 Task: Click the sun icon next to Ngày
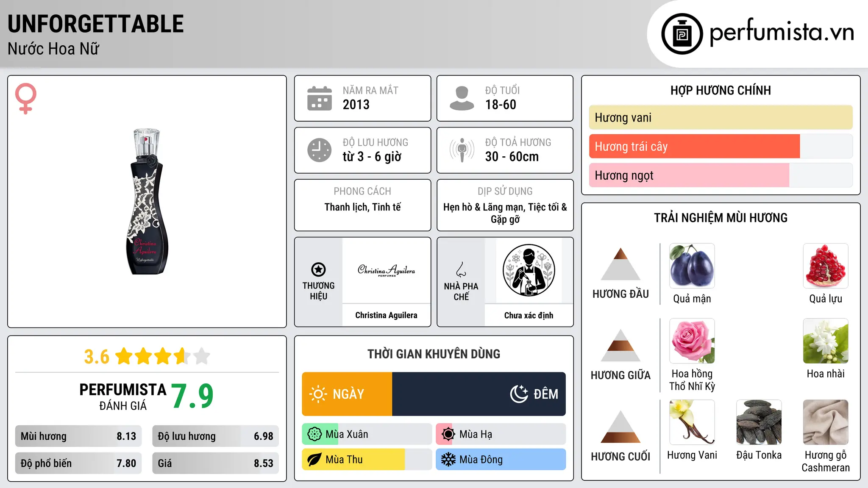[x=318, y=394]
